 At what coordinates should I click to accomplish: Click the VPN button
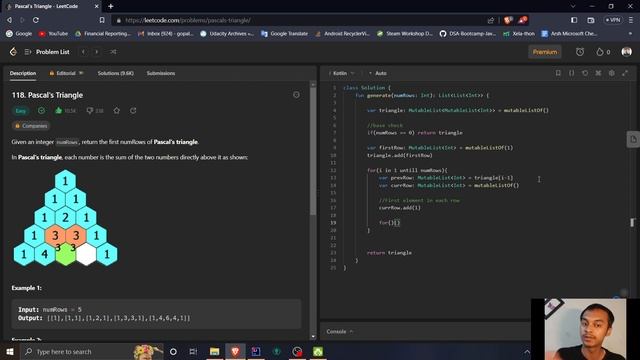pyautogui.click(x=613, y=20)
